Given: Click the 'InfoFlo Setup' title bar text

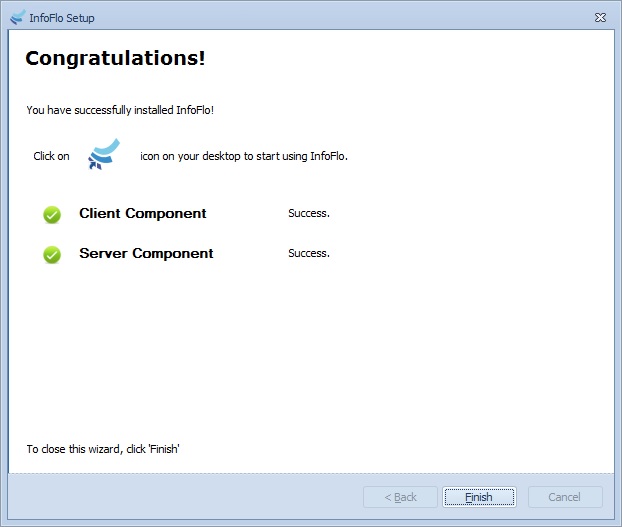Looking at the screenshot, I should pos(62,18).
